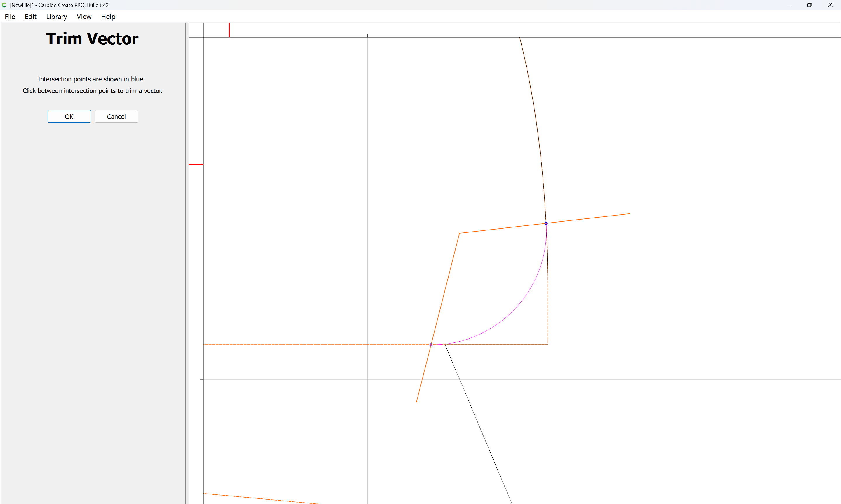The width and height of the screenshot is (841, 504).
Task: Open the Library menu
Action: point(56,17)
